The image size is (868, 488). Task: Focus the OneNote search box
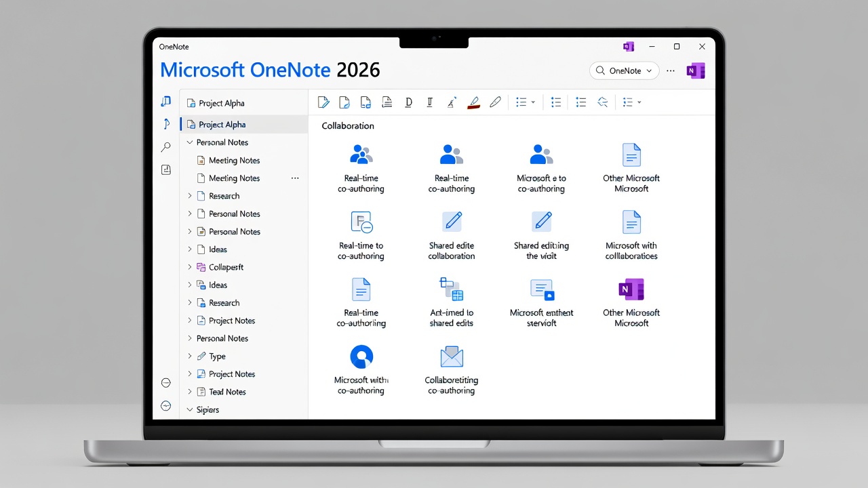pos(623,70)
